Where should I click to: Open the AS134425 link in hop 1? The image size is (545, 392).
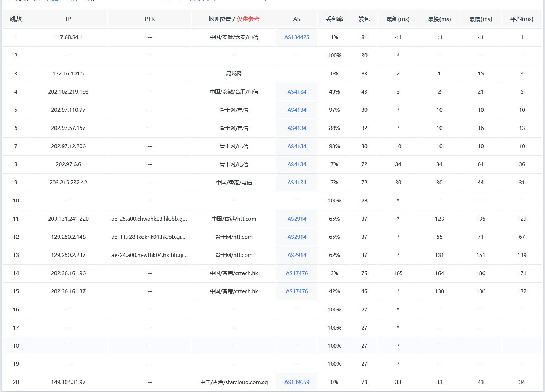[297, 37]
